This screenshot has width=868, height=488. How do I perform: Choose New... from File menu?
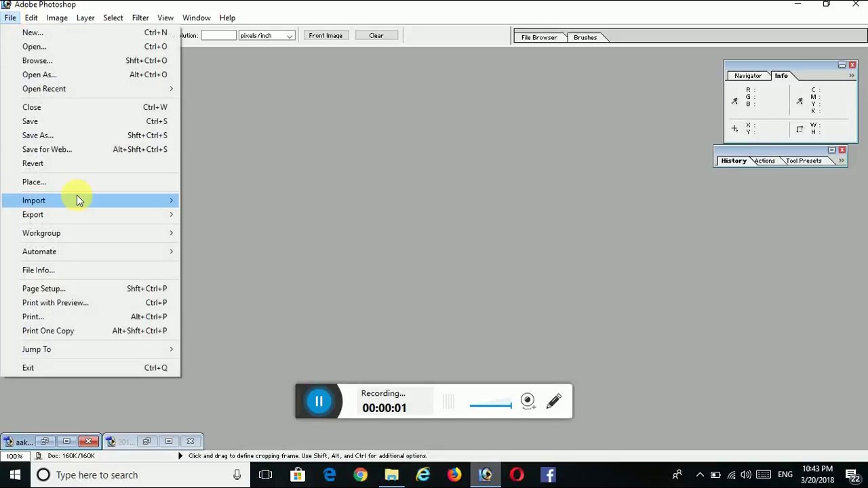click(91, 33)
